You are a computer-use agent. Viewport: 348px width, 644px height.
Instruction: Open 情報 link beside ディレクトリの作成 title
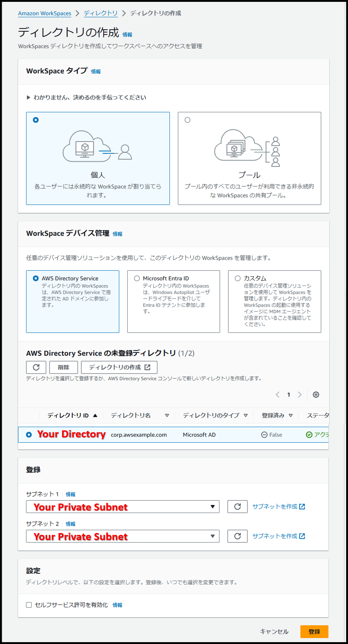(127, 35)
